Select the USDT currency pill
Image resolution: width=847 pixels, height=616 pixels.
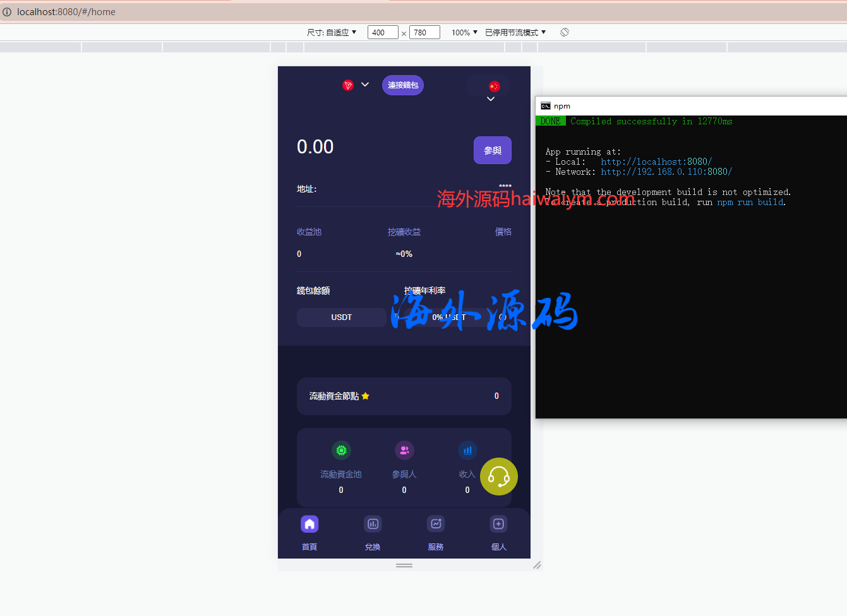(341, 317)
